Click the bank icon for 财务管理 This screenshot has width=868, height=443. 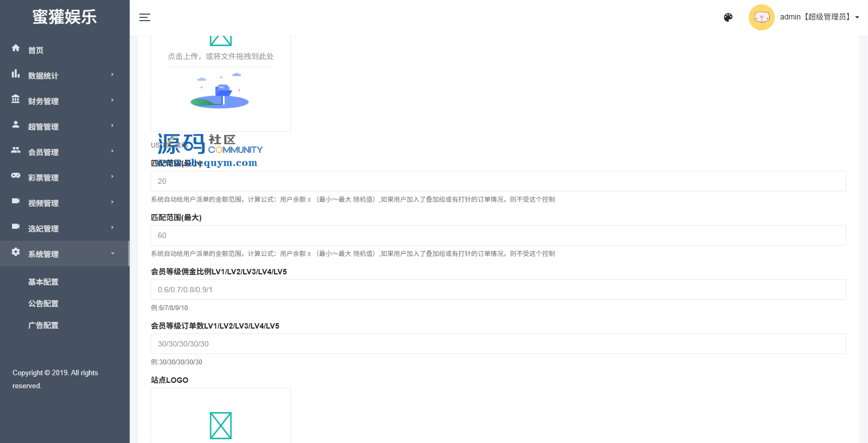(x=16, y=99)
